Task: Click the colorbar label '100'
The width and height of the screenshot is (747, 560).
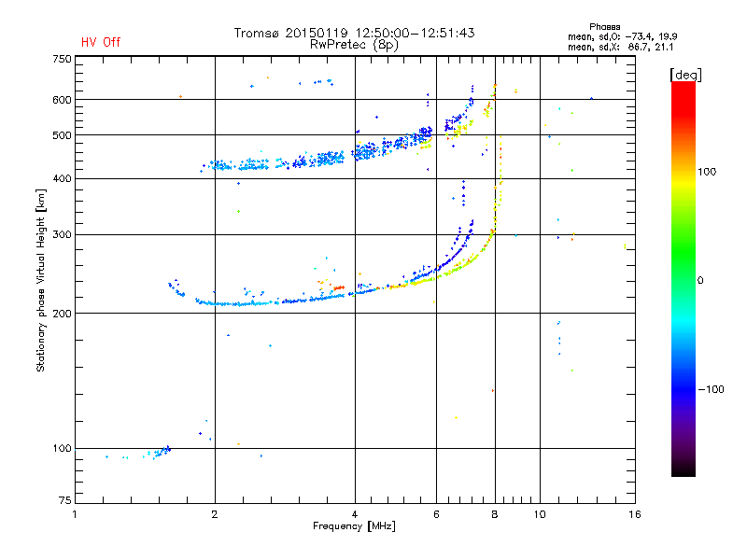Action: click(x=707, y=172)
